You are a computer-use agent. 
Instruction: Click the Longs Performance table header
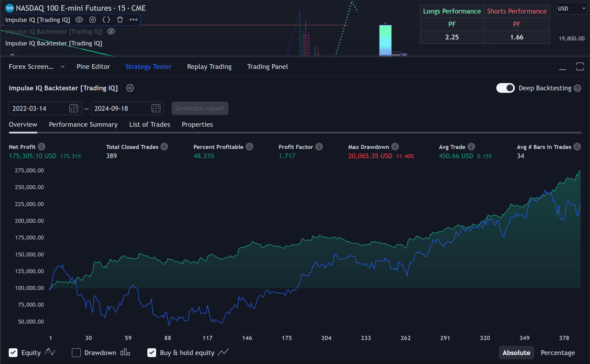click(452, 11)
